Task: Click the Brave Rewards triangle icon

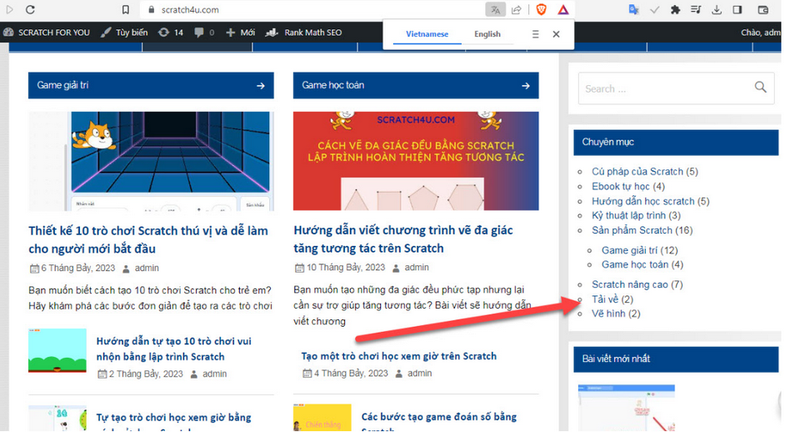Action: (x=563, y=9)
